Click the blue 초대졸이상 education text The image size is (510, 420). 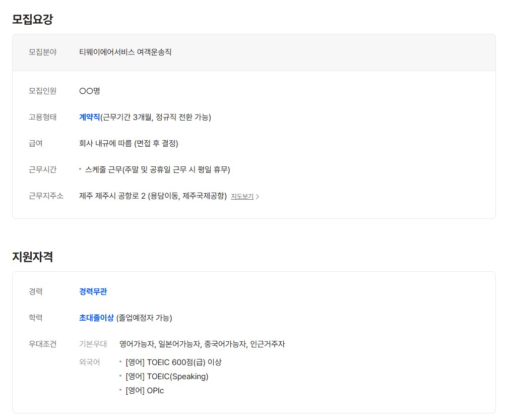click(x=96, y=318)
